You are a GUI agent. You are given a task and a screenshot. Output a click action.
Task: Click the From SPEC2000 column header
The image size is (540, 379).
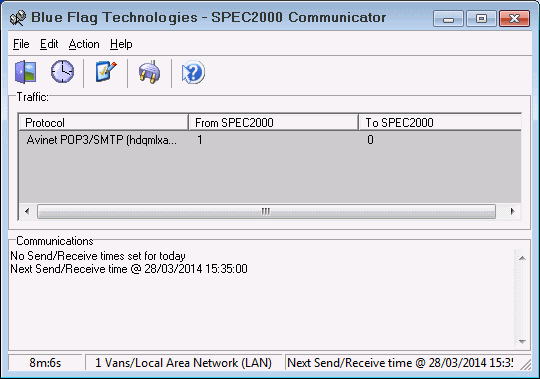(273, 123)
